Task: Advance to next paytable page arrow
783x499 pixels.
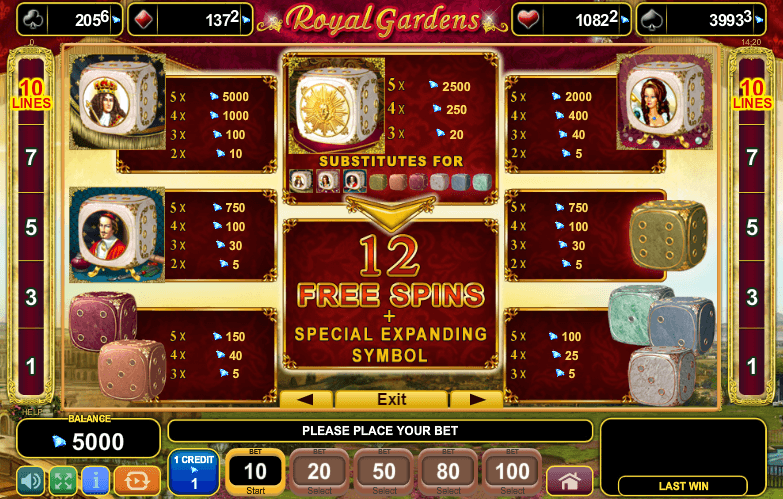Action: tap(476, 399)
